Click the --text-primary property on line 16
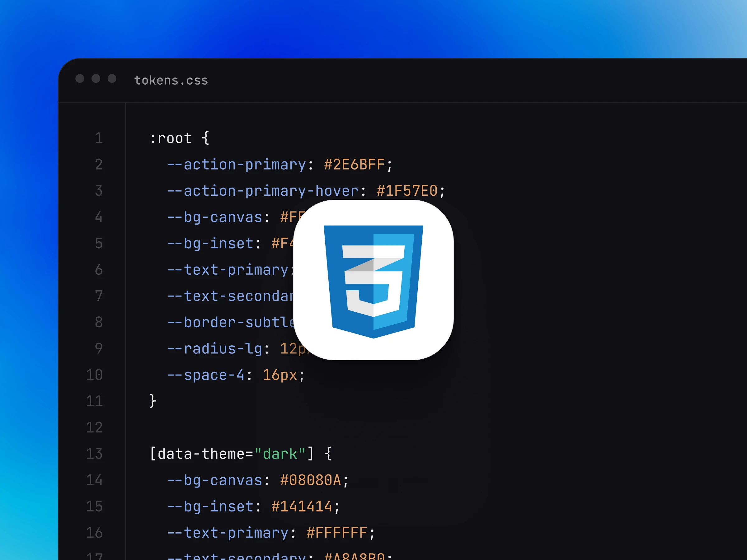Image resolution: width=747 pixels, height=560 pixels. coord(228,533)
